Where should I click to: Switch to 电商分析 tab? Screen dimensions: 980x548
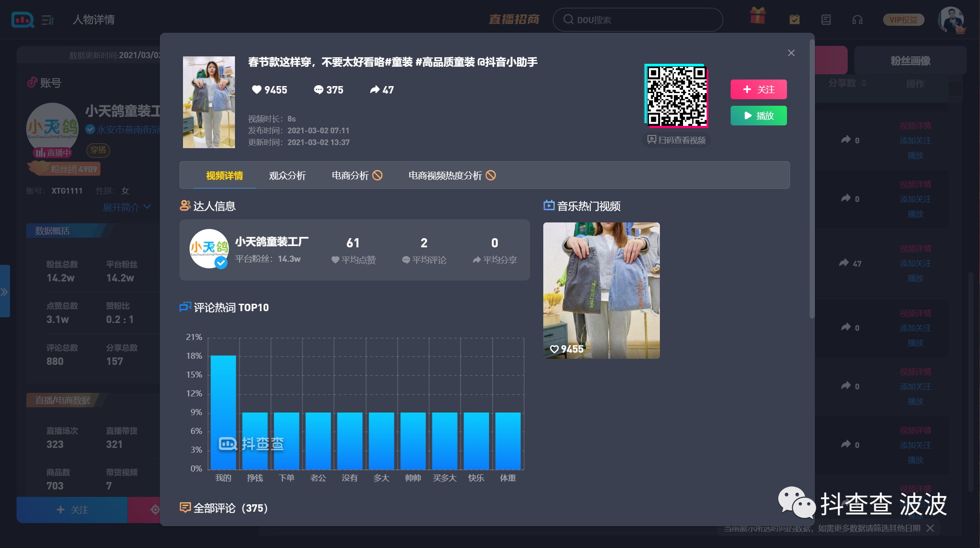pos(357,176)
